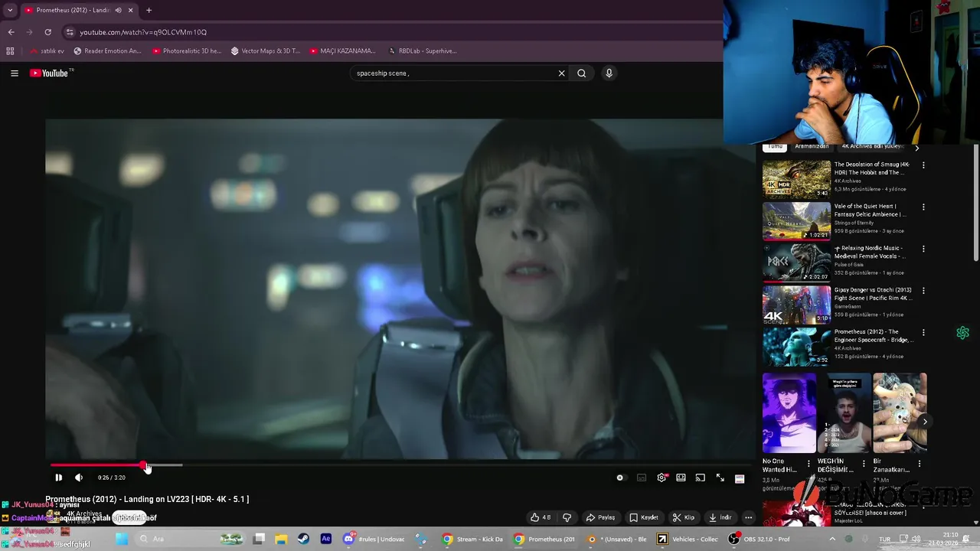Dislike the video with thumbs down

point(567,517)
